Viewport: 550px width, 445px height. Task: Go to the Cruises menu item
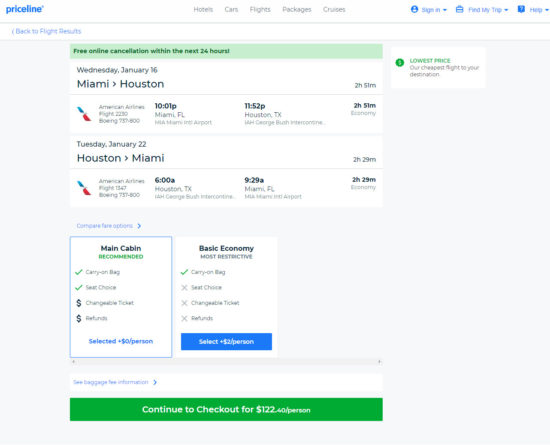(334, 9)
